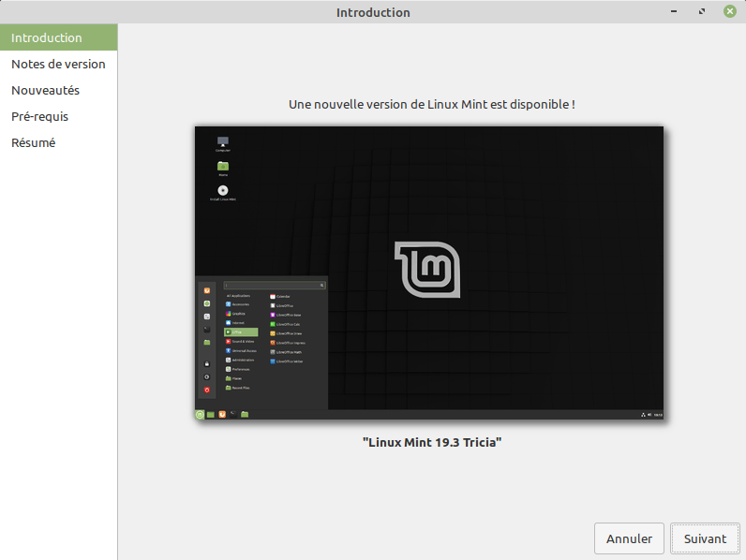746x560 pixels.
Task: Click the "Linux Mint 19.3 Tricia" caption
Action: click(x=432, y=442)
